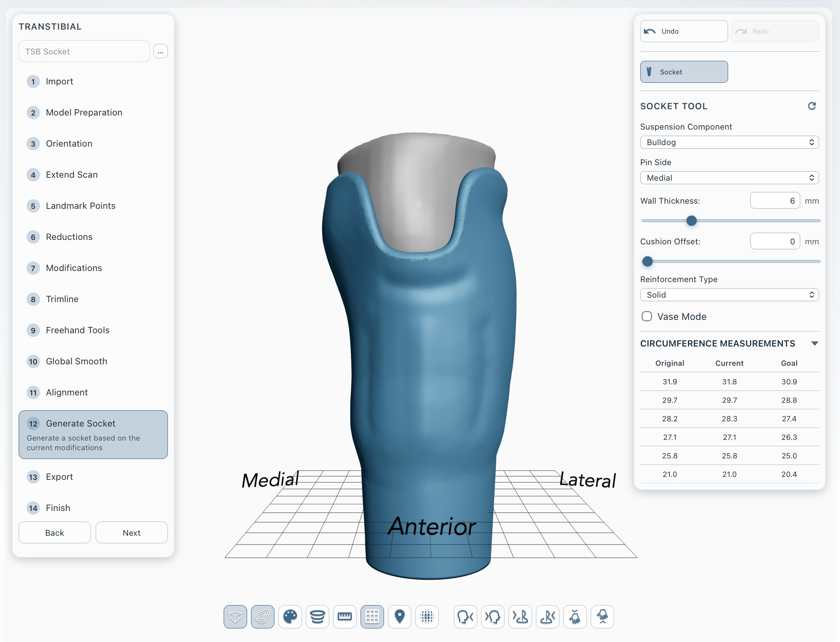Click the Back button
The image size is (840, 642).
pyautogui.click(x=55, y=533)
